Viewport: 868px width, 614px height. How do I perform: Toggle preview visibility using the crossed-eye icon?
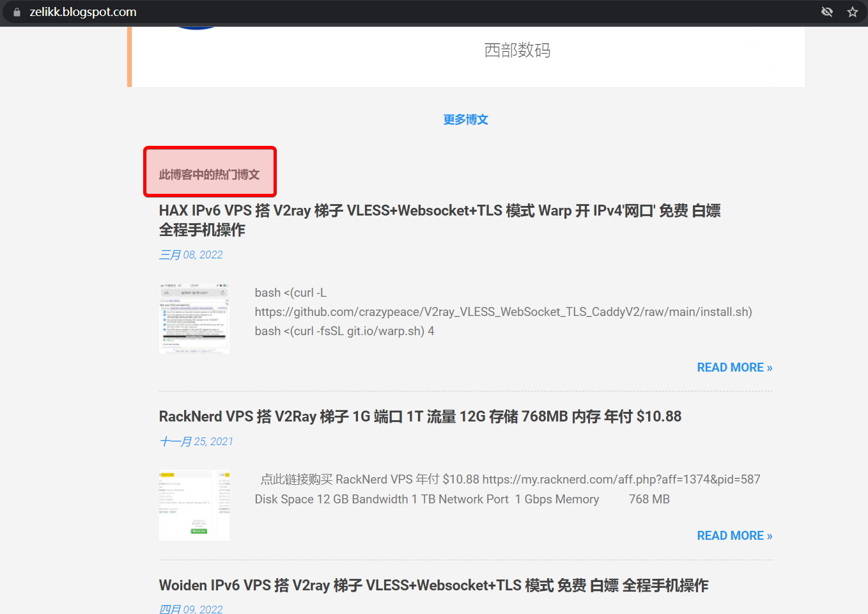(827, 11)
